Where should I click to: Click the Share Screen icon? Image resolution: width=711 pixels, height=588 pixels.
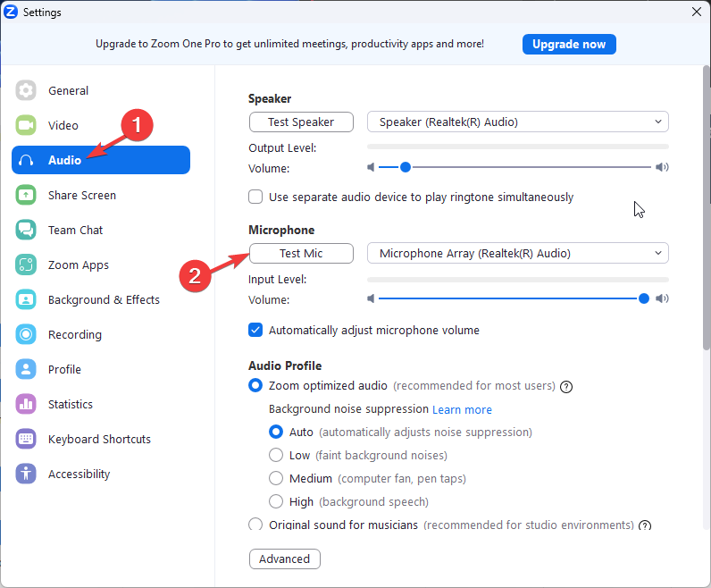[26, 195]
